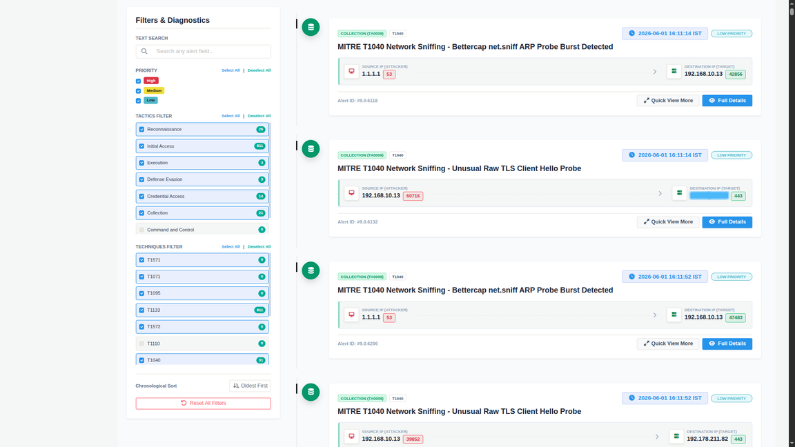The width and height of the screenshot is (795, 448).
Task: Open Full Details of 16:11:52 Bettercap alert
Action: [x=727, y=344]
